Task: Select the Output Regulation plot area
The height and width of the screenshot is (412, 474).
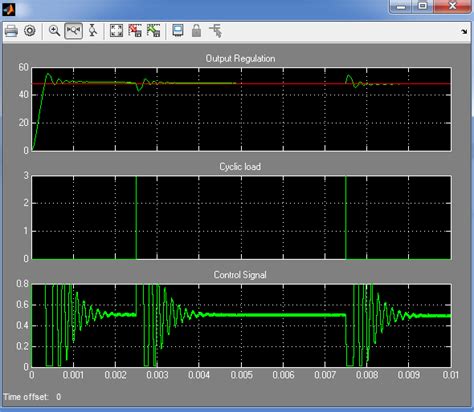Action: (x=241, y=109)
